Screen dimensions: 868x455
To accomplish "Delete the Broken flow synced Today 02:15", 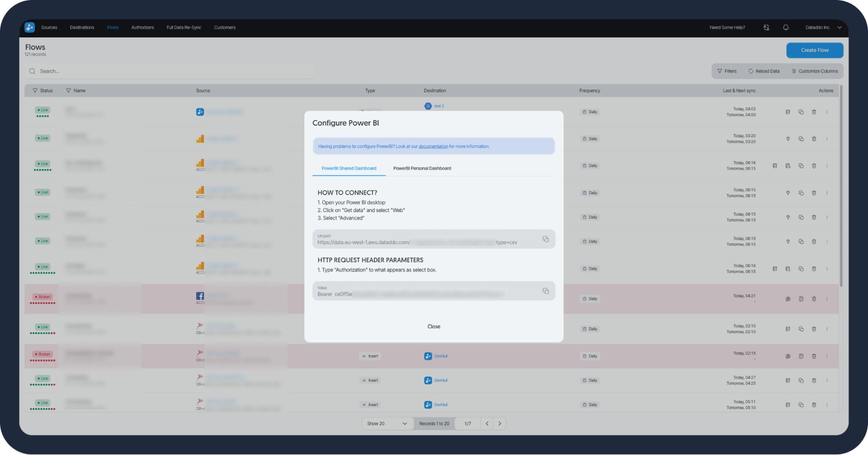I will pyautogui.click(x=814, y=356).
